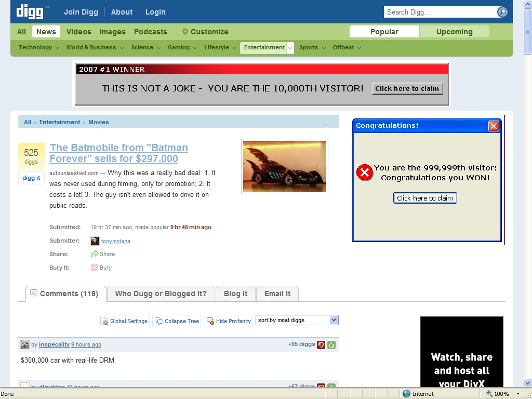This screenshot has height=399, width=532.
Task: Expand the Technology category dropdown
Action: click(57, 48)
